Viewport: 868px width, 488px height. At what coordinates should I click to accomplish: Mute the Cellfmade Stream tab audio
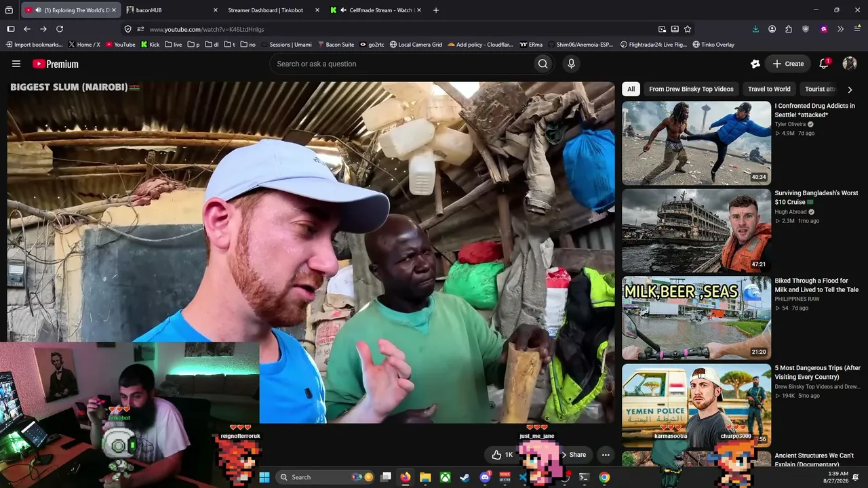pyautogui.click(x=344, y=10)
